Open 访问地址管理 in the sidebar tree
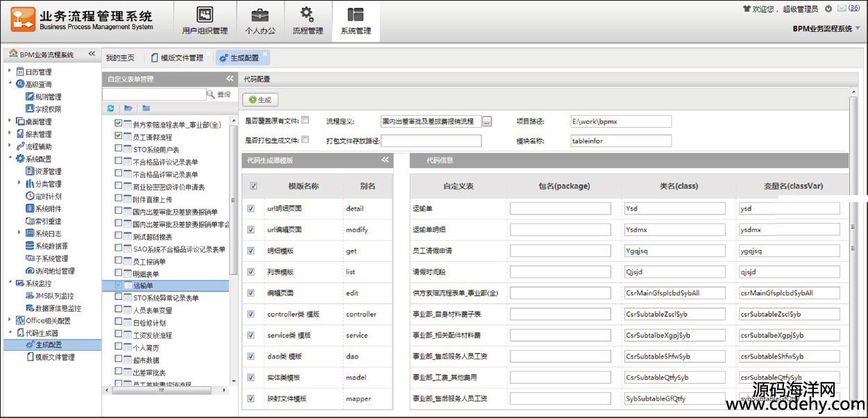 point(50,271)
